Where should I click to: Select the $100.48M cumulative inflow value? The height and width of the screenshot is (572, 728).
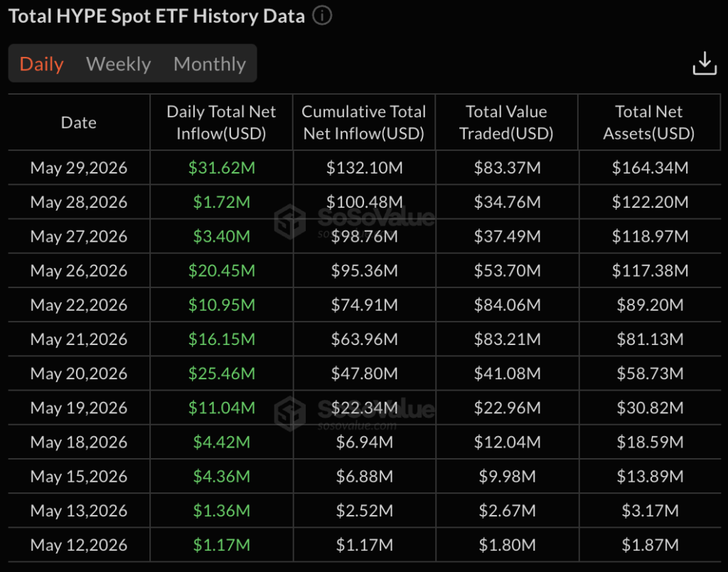pos(364,202)
